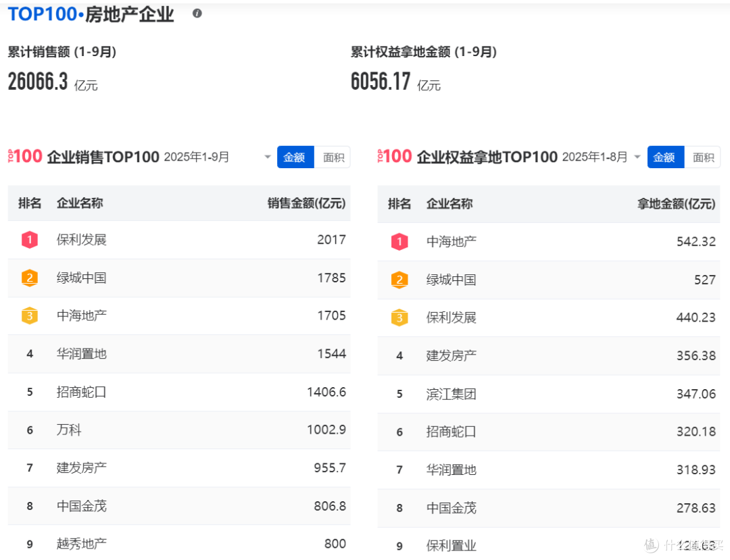Click the land amount 542.32

tap(696, 242)
